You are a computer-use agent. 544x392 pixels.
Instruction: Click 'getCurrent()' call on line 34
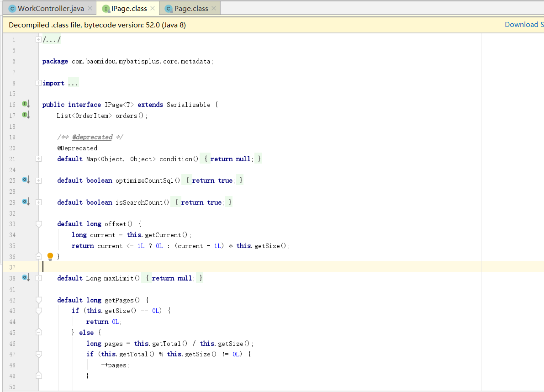[x=166, y=235]
